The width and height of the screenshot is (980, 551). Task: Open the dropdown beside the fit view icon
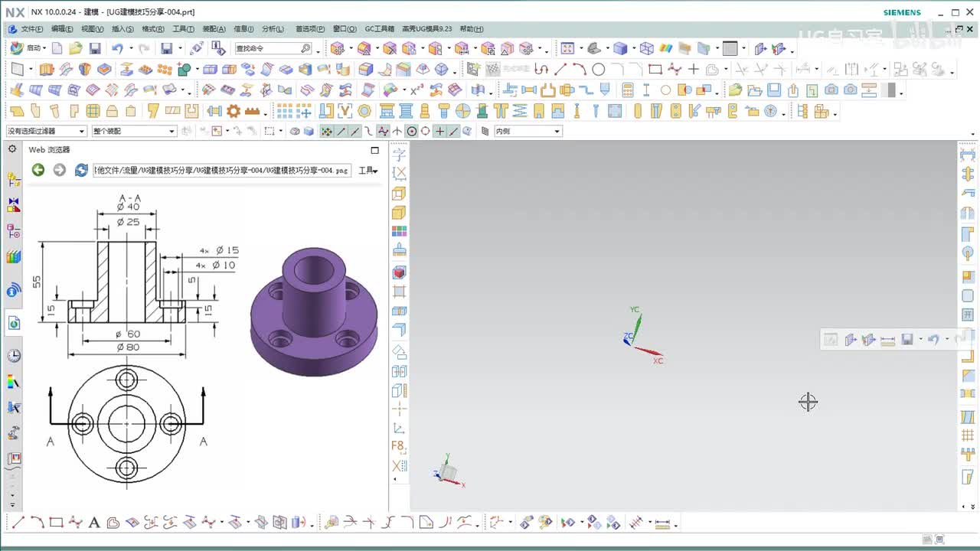[x=580, y=48]
